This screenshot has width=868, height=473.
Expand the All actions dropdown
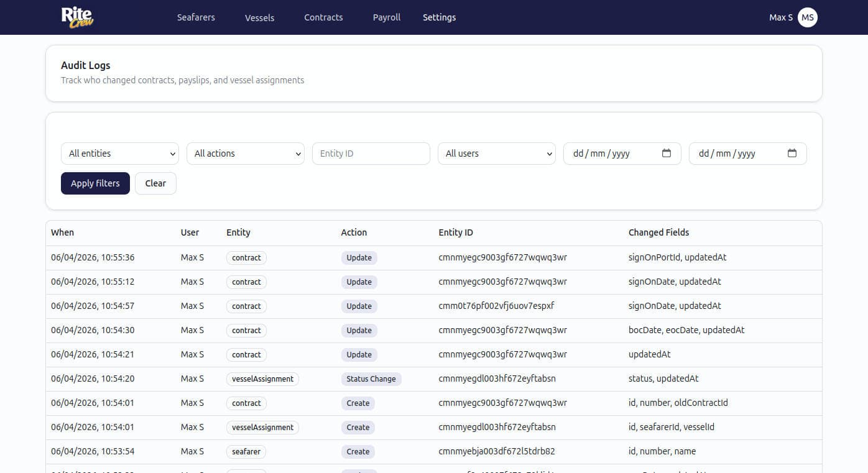pyautogui.click(x=246, y=154)
